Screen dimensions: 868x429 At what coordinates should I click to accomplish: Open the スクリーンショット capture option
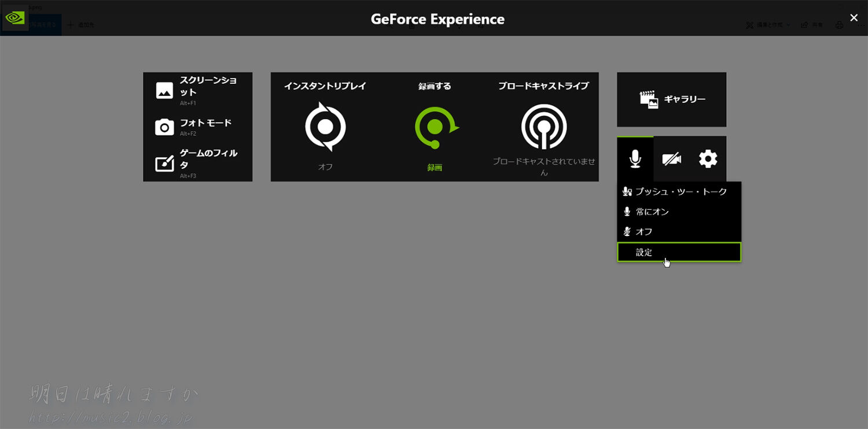[198, 91]
